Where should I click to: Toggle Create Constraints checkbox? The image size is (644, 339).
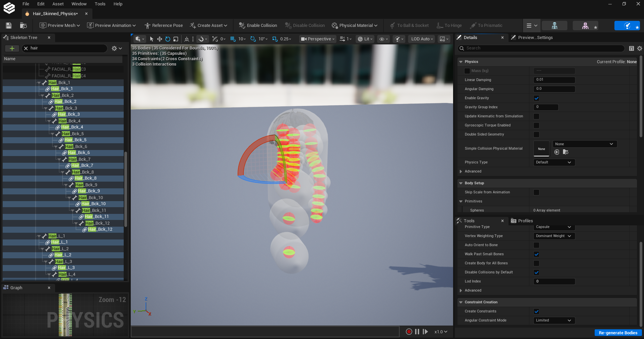pyautogui.click(x=536, y=311)
